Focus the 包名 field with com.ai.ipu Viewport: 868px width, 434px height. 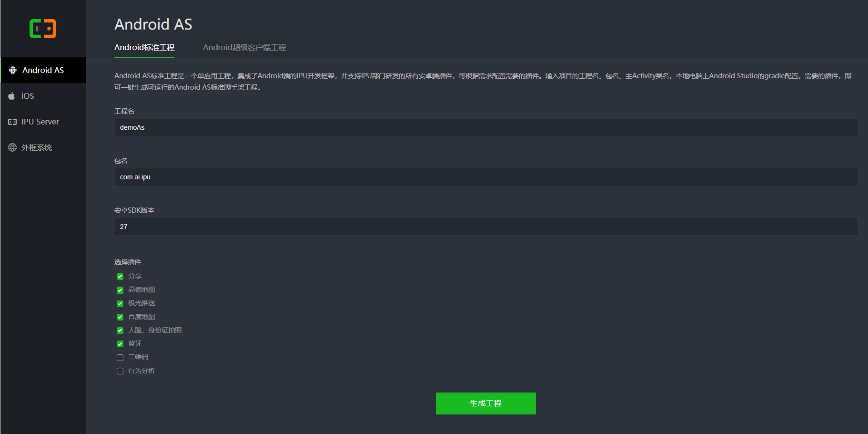(485, 177)
